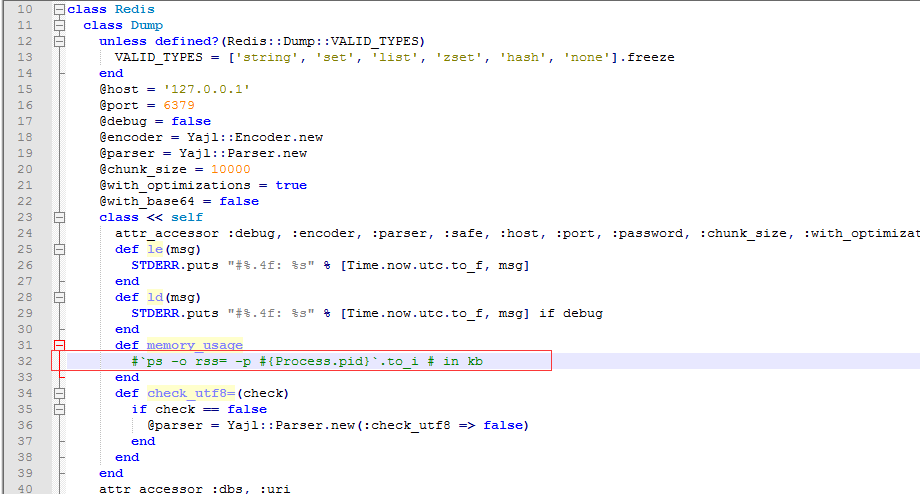Click the port number 6379
This screenshot has width=920, height=494.
coord(179,105)
